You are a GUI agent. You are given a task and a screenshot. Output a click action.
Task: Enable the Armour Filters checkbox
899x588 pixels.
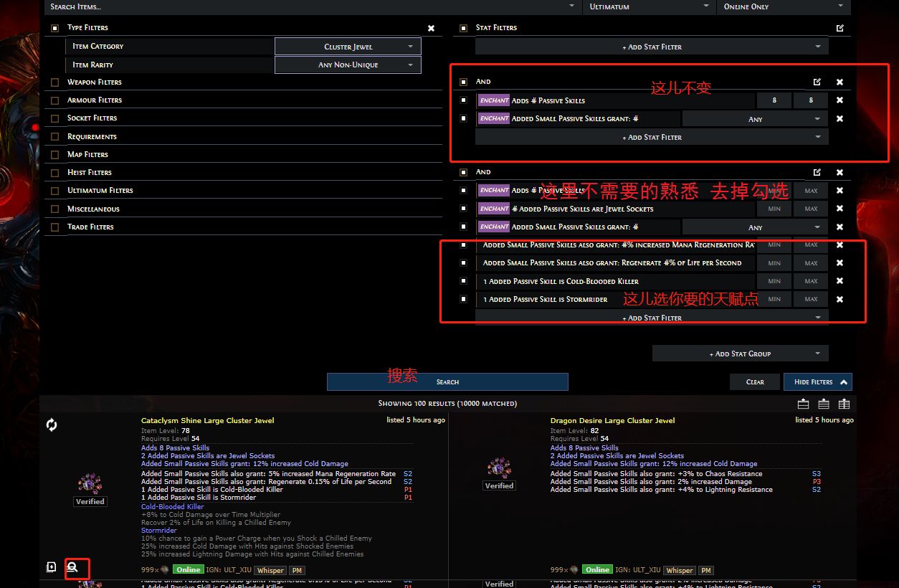point(55,100)
